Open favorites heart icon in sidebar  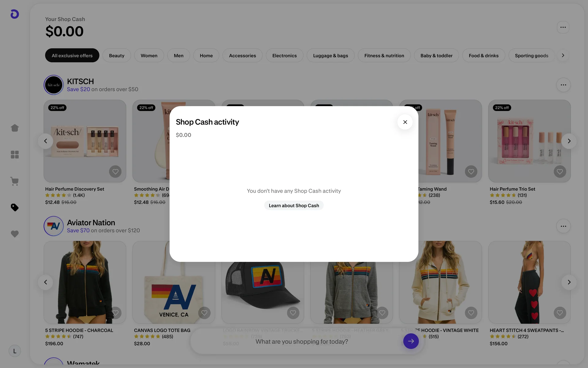15,234
